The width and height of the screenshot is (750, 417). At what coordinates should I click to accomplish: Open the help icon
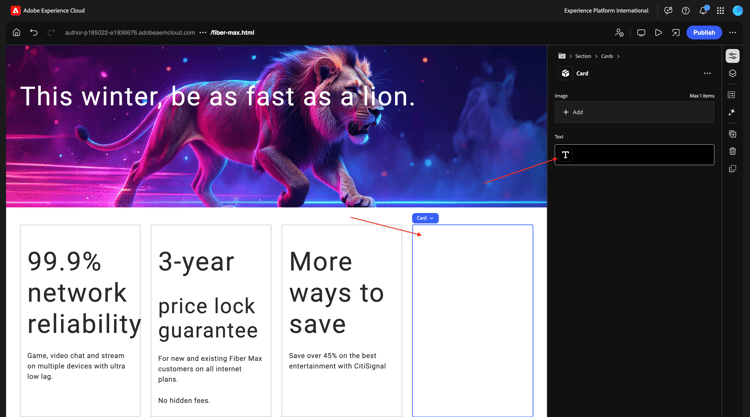(x=685, y=11)
